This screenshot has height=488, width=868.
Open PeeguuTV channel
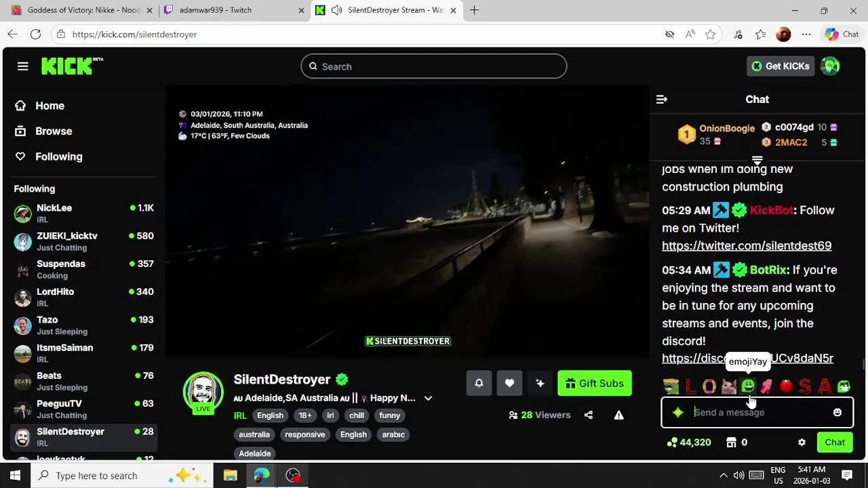click(x=84, y=409)
